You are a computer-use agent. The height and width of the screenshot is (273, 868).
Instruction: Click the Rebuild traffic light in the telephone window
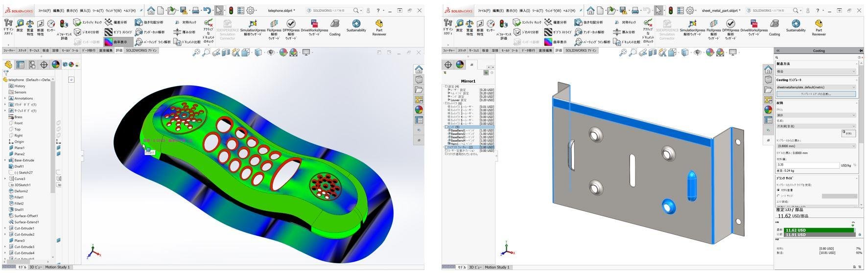pyautogui.click(x=231, y=10)
